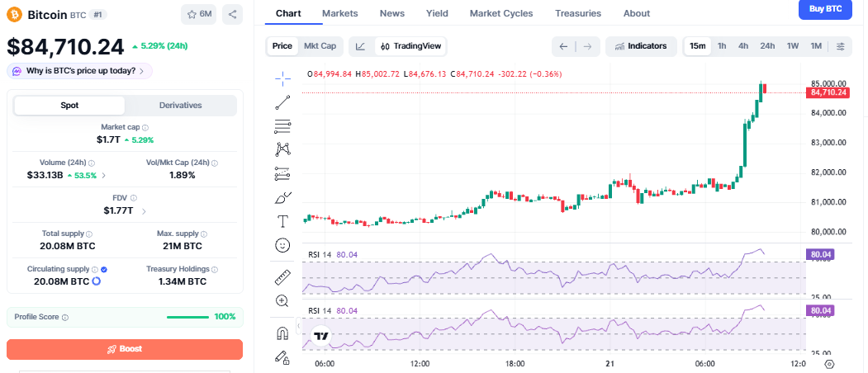Click the orange Boost button
This screenshot has width=868, height=373.
[x=125, y=349]
